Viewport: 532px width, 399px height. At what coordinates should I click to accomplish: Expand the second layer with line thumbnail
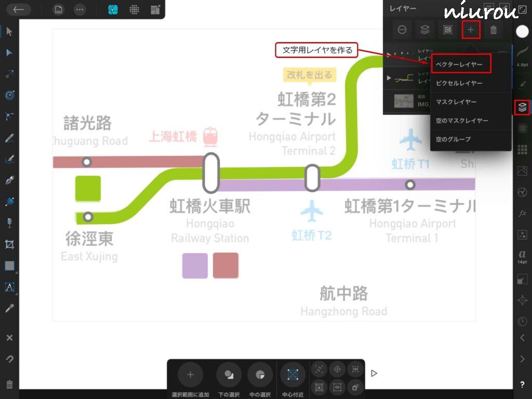pyautogui.click(x=388, y=78)
